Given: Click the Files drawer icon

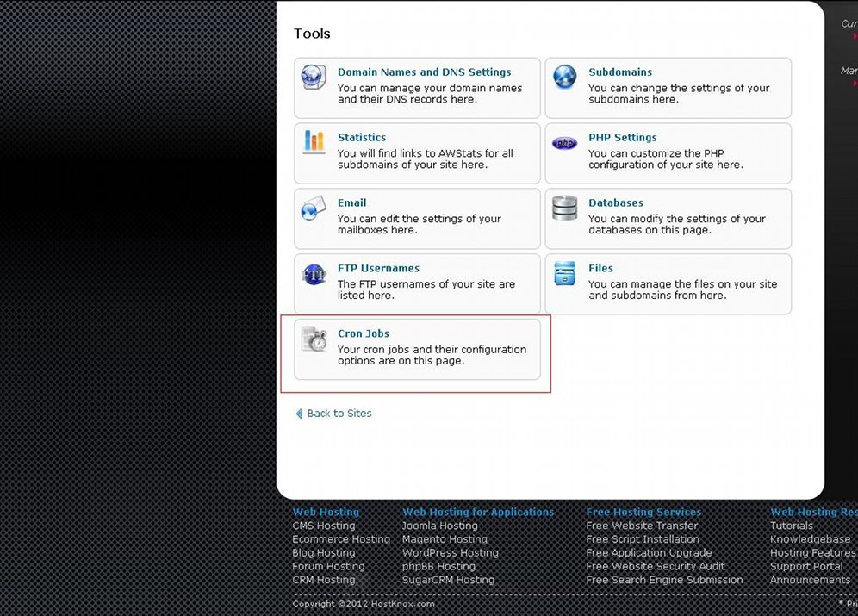Looking at the screenshot, I should [x=565, y=273].
